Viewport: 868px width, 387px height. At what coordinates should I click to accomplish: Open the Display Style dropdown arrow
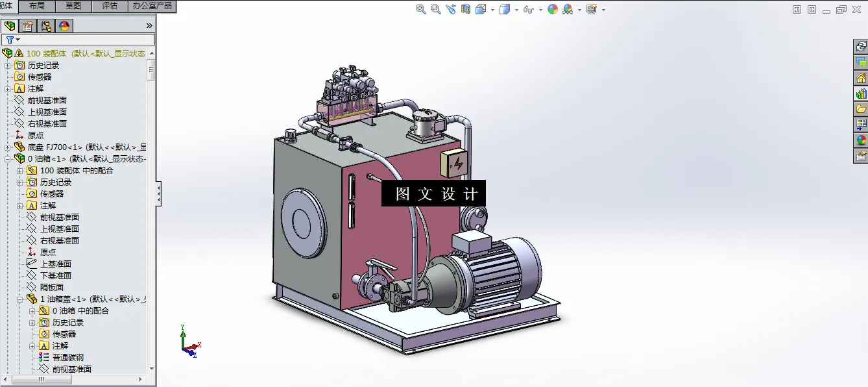516,10
